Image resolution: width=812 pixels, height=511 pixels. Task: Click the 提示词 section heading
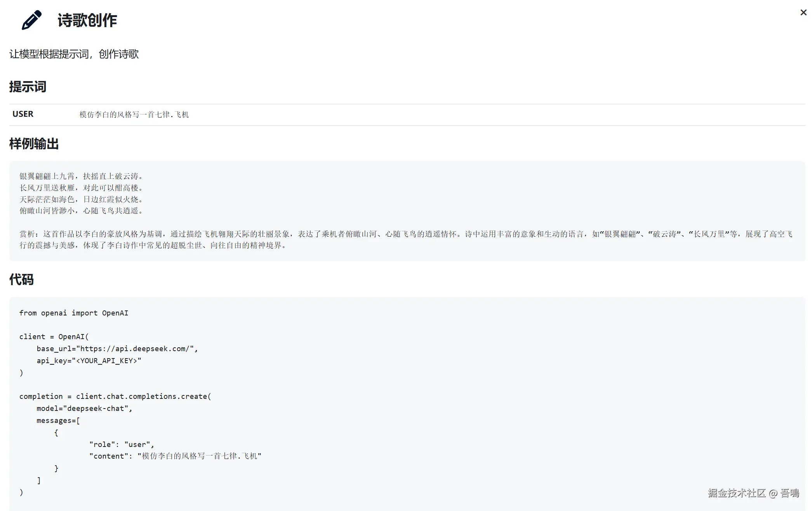[28, 87]
